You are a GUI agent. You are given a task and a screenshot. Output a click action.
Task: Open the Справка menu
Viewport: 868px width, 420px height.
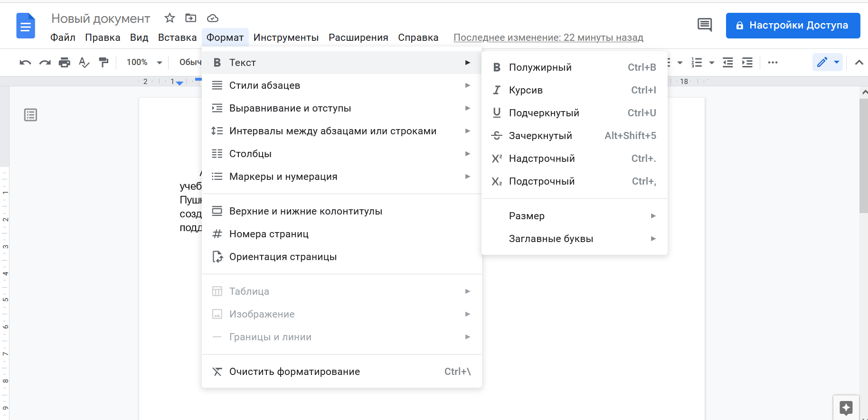[418, 37]
